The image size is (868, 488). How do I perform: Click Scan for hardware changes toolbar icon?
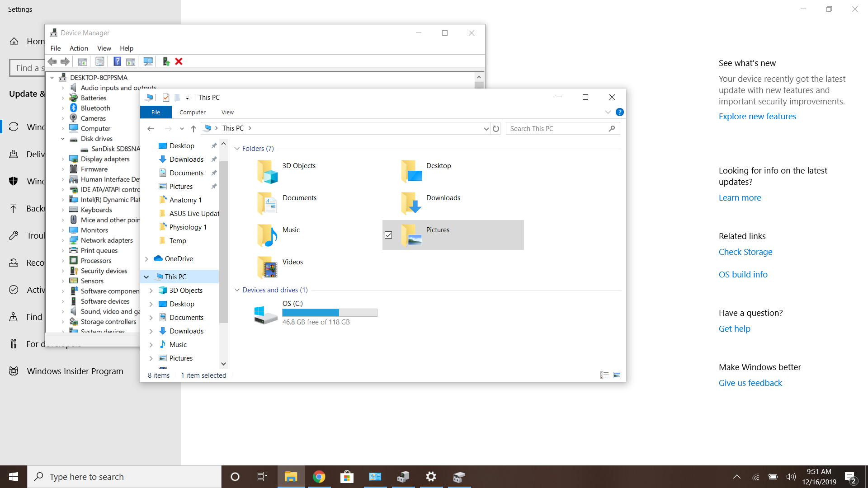tap(148, 61)
